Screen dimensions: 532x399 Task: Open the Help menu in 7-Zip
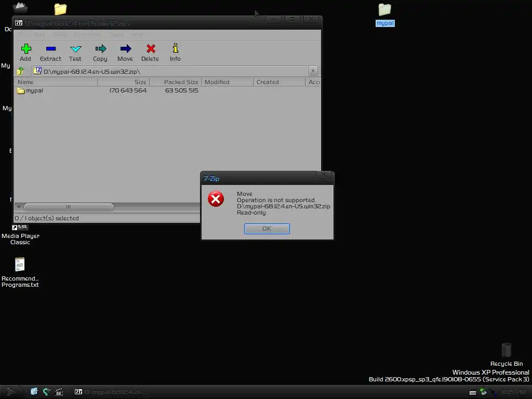pos(137,35)
